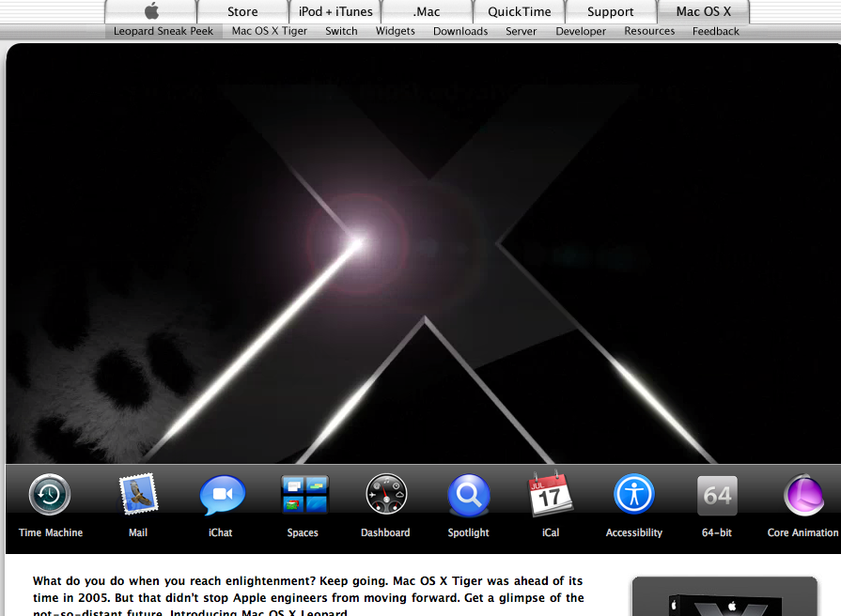Click the Core Animation text label
Viewport: 841px width, 616px height.
(x=802, y=532)
